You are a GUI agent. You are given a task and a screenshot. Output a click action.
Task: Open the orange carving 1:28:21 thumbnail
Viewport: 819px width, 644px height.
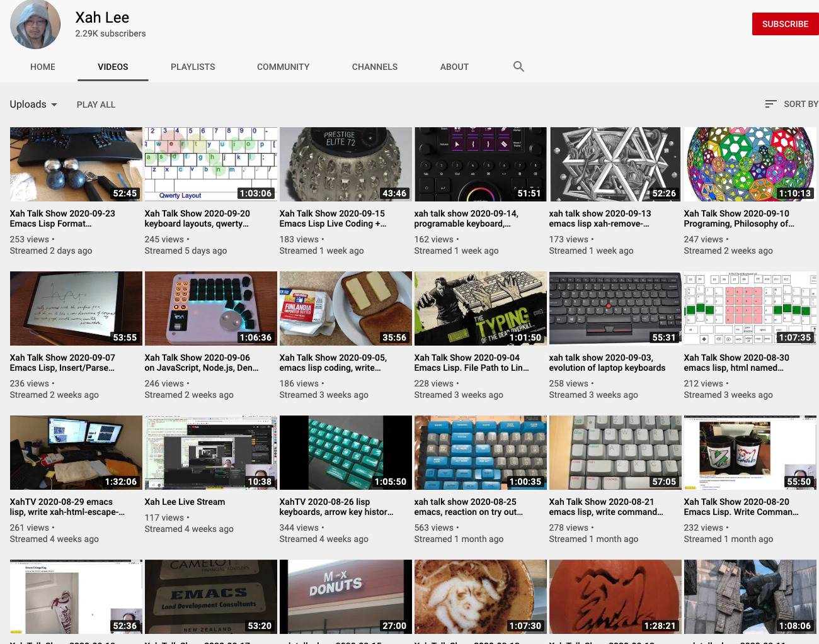point(616,597)
